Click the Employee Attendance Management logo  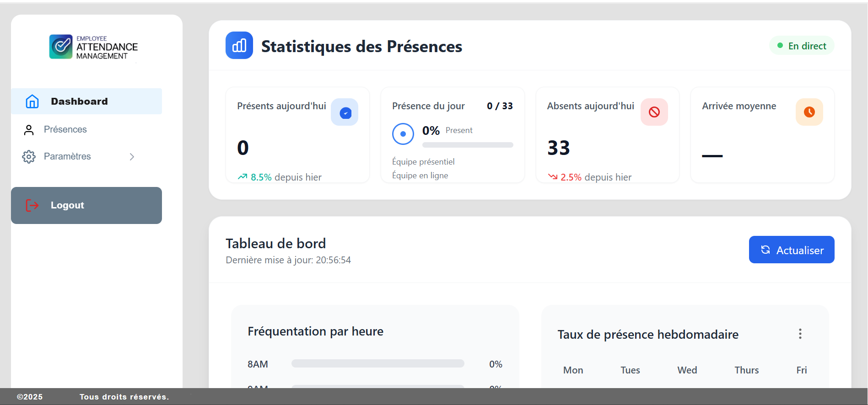point(93,47)
